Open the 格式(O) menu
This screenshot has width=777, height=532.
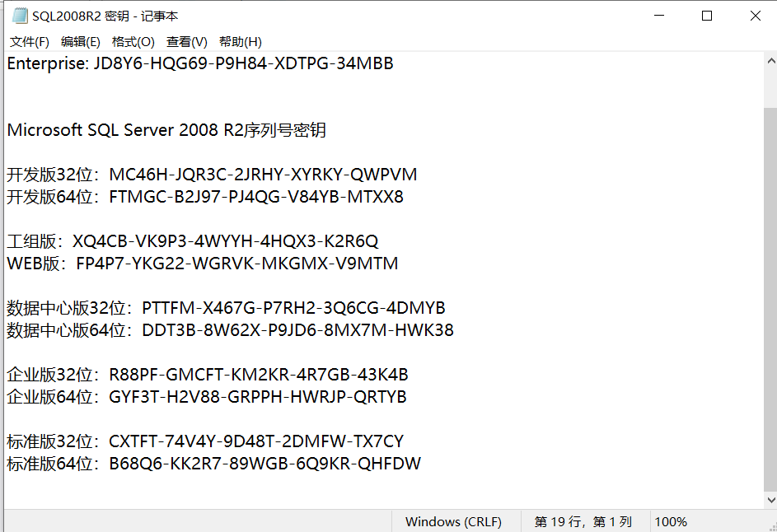(133, 42)
